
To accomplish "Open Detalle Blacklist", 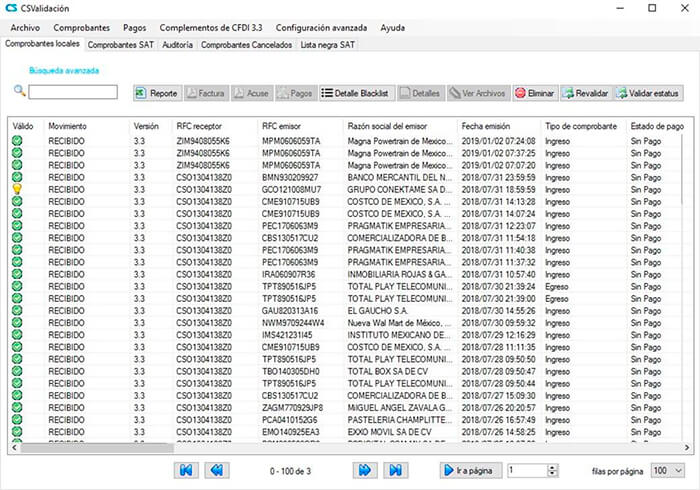I will [356, 93].
